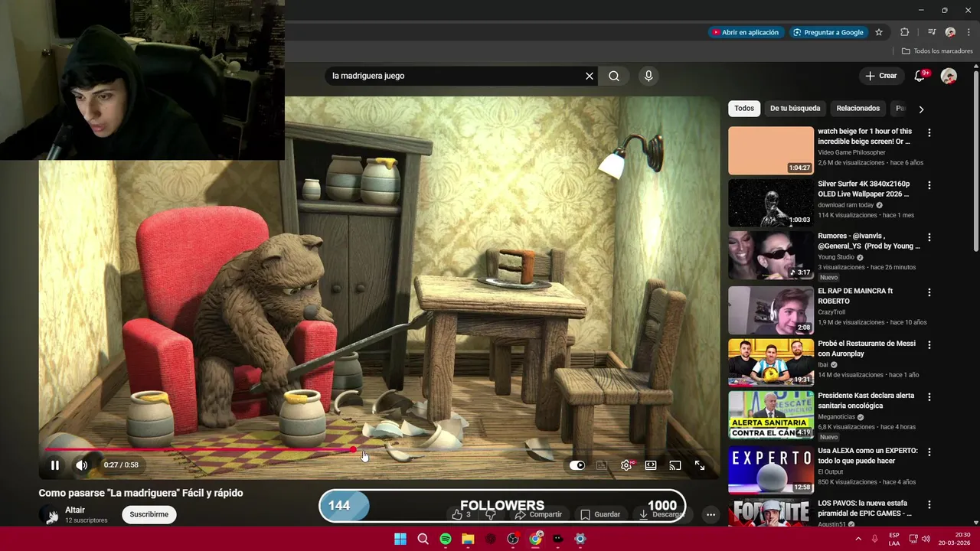Show more filter chips with the arrow

point(921,109)
